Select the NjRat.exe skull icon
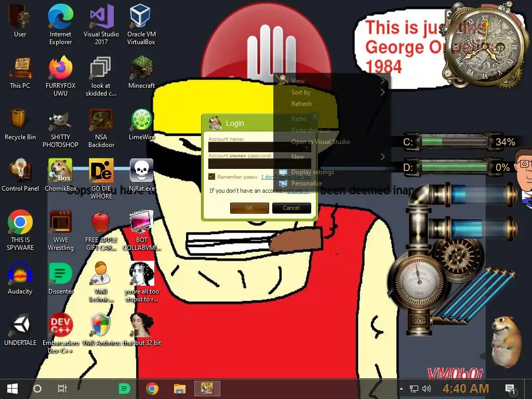Screen dimensions: 532x399 click(141, 175)
